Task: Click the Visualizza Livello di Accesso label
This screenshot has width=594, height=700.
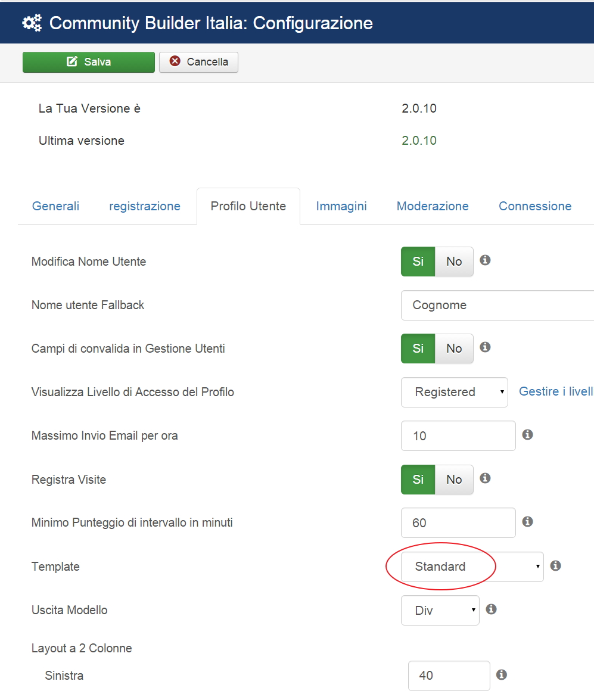Action: pos(133,392)
